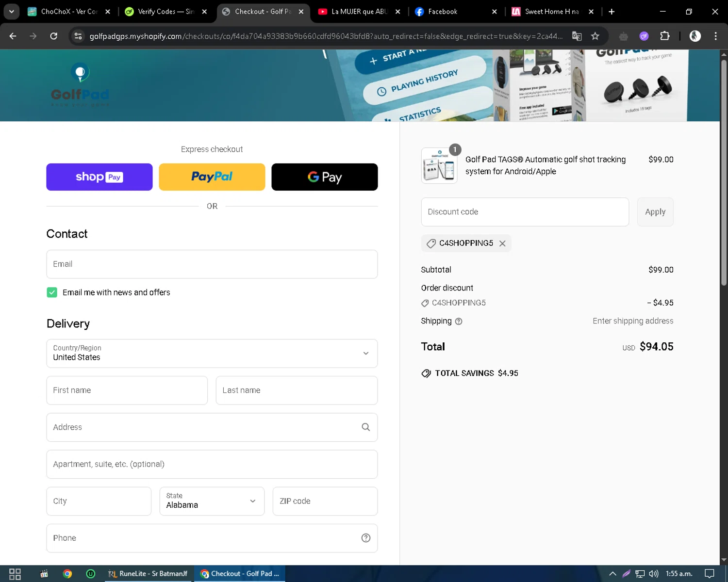The image size is (728, 582).
Task: Focus the Apartment, suite field
Action: (x=212, y=464)
